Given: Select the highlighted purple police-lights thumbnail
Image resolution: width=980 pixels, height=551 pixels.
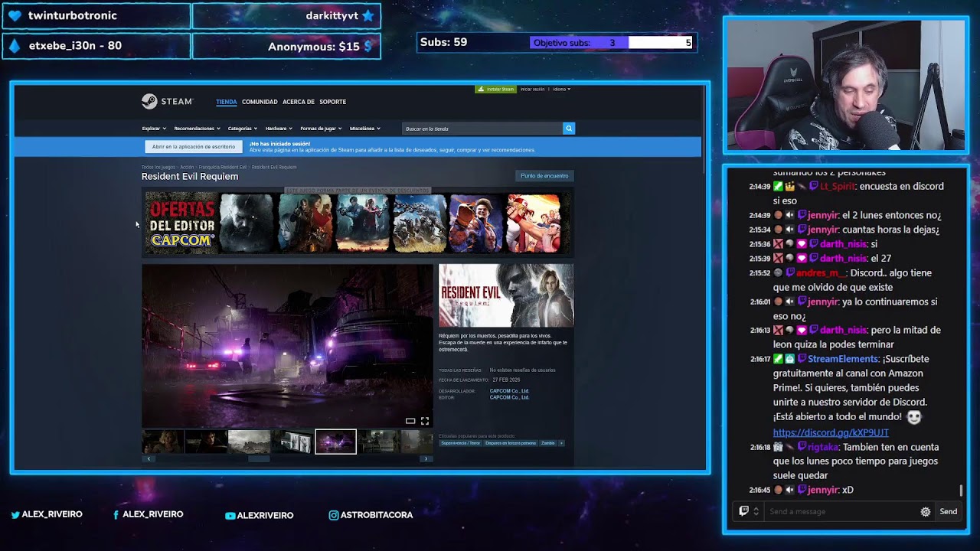Looking at the screenshot, I should pyautogui.click(x=335, y=442).
